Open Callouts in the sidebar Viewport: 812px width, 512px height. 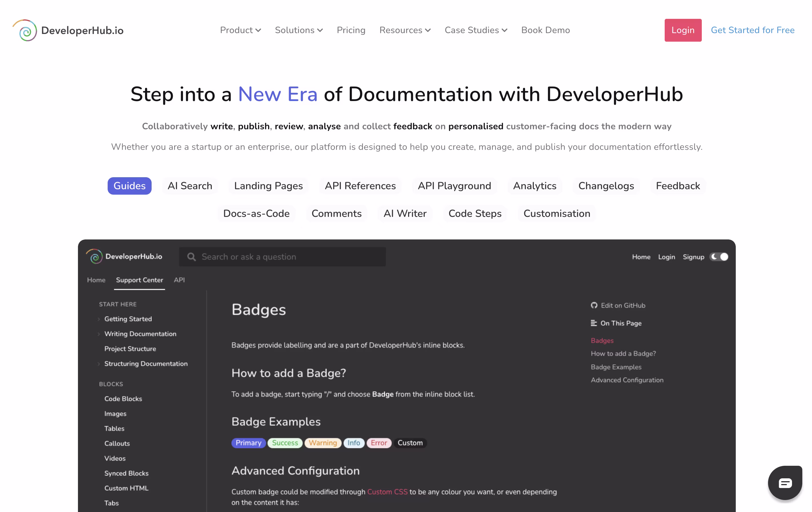[117, 444]
